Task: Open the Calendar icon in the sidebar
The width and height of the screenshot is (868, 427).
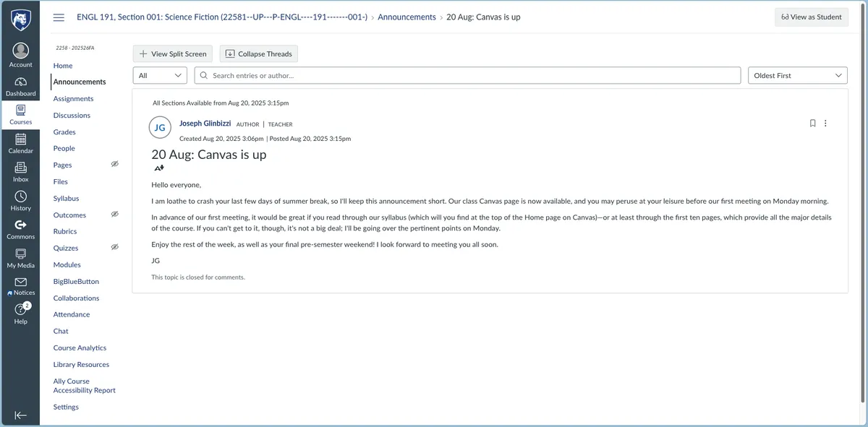Action: (20, 140)
